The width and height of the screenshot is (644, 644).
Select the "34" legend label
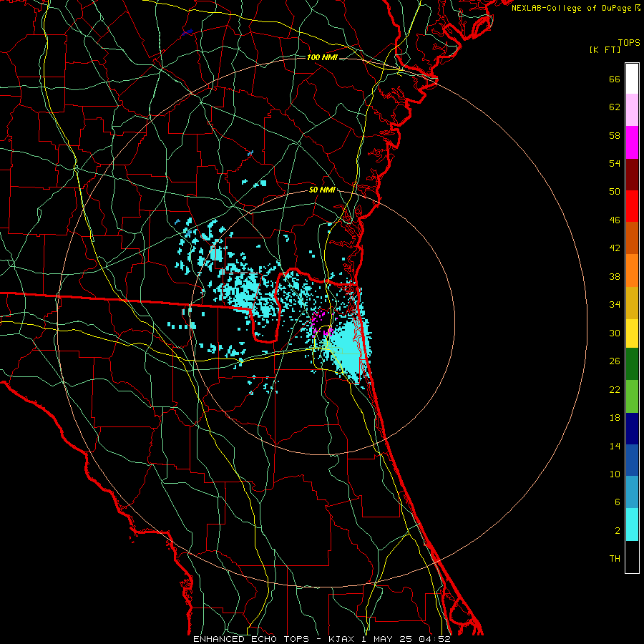click(615, 305)
